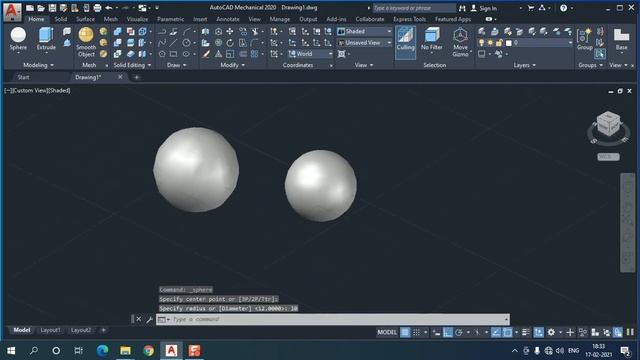
Task: Expand the Draw panel
Action: click(x=177, y=65)
